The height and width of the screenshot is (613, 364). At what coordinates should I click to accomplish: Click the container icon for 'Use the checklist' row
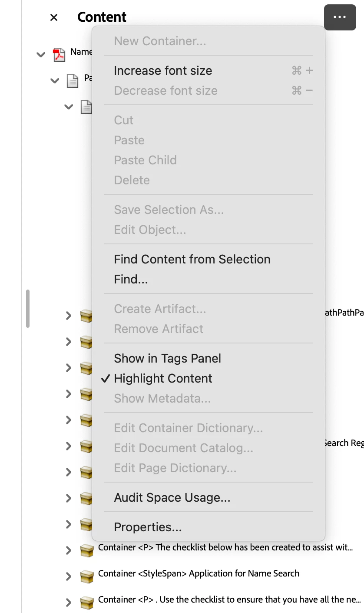tap(87, 603)
